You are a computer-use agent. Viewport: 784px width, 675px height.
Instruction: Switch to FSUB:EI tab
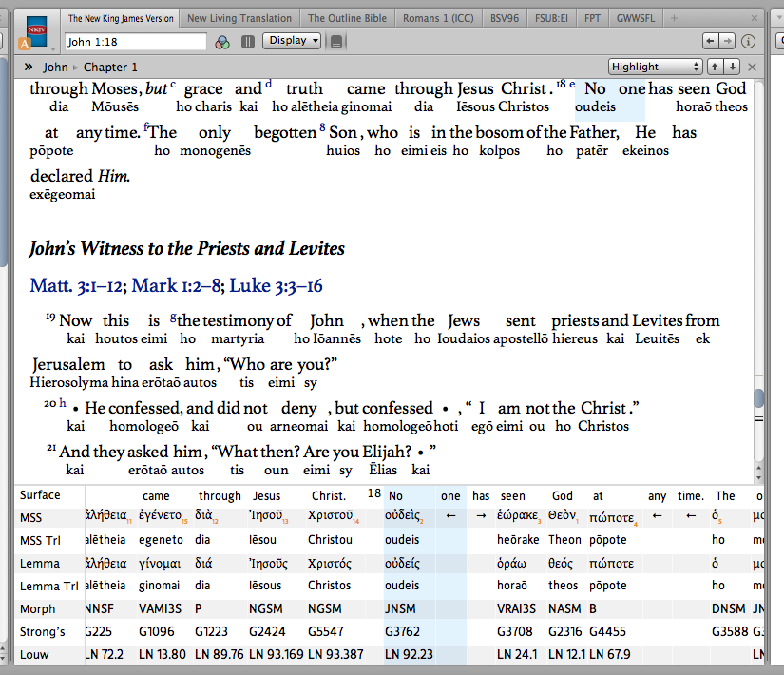tap(551, 18)
